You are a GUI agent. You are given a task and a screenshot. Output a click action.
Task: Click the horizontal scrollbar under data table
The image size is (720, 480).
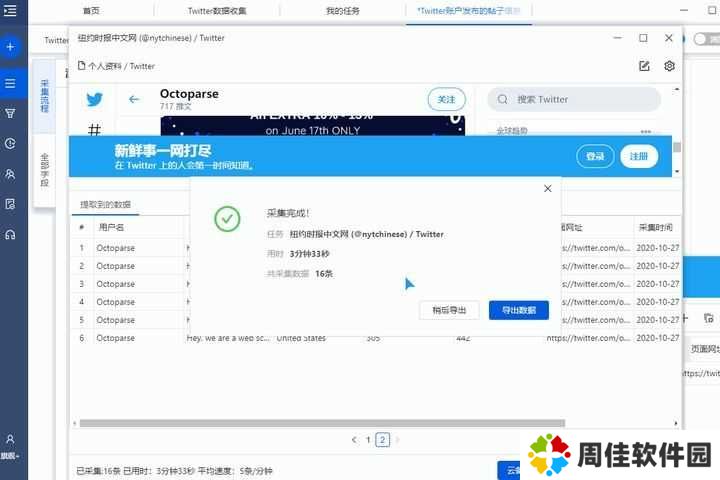click(322, 423)
